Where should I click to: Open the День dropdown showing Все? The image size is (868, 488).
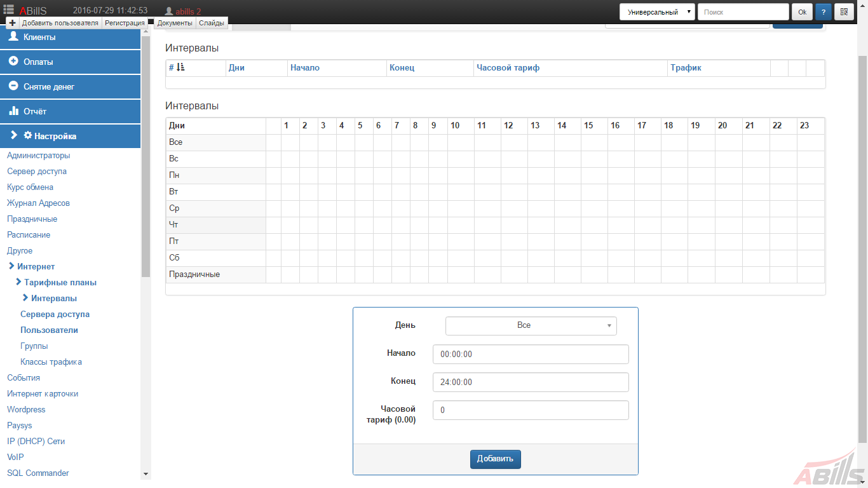[531, 326]
